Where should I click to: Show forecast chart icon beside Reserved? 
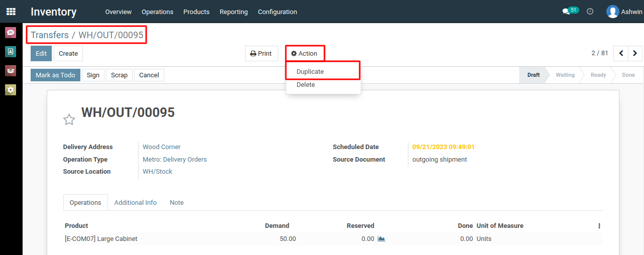click(381, 239)
